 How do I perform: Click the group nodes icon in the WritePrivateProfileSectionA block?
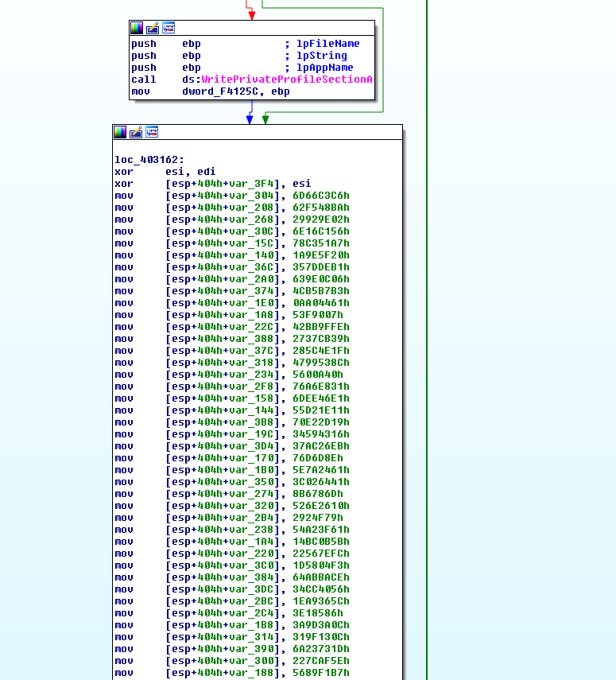tap(169, 28)
